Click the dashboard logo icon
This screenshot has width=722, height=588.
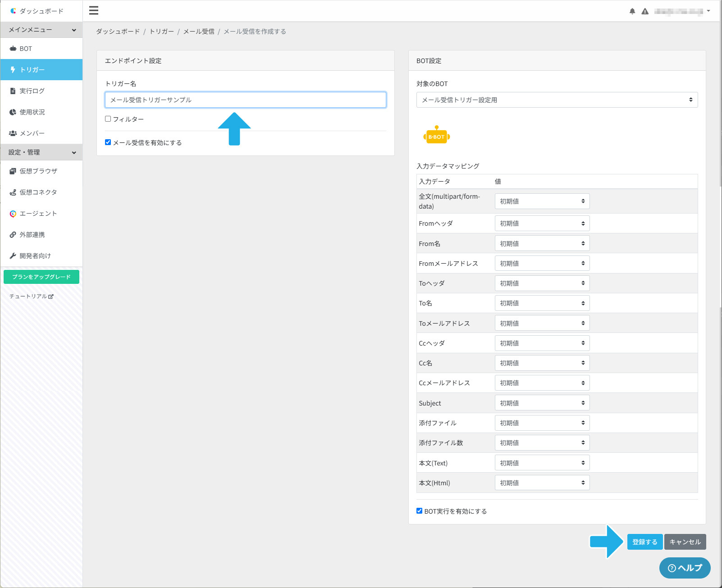13,11
